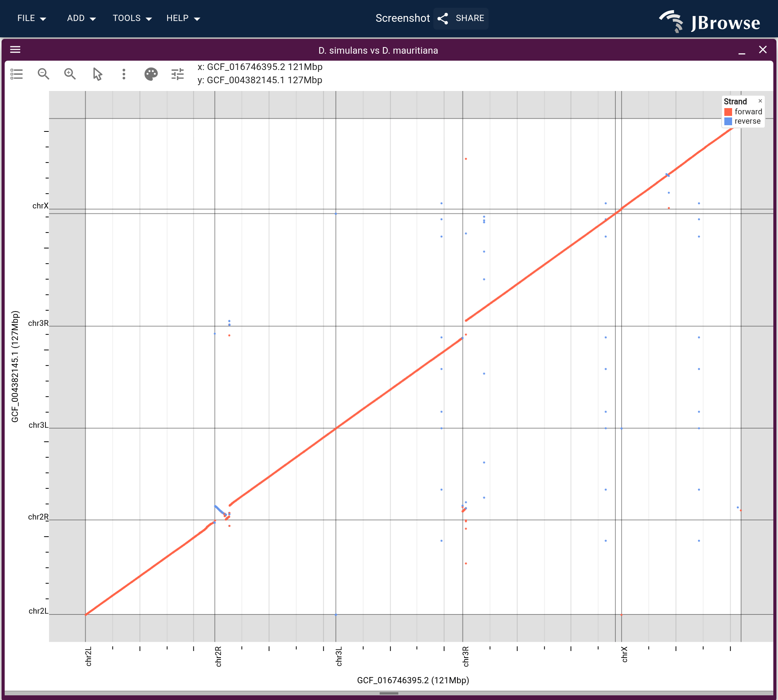Open the FILE menu
Screen dimensions: 778x700
pos(32,18)
